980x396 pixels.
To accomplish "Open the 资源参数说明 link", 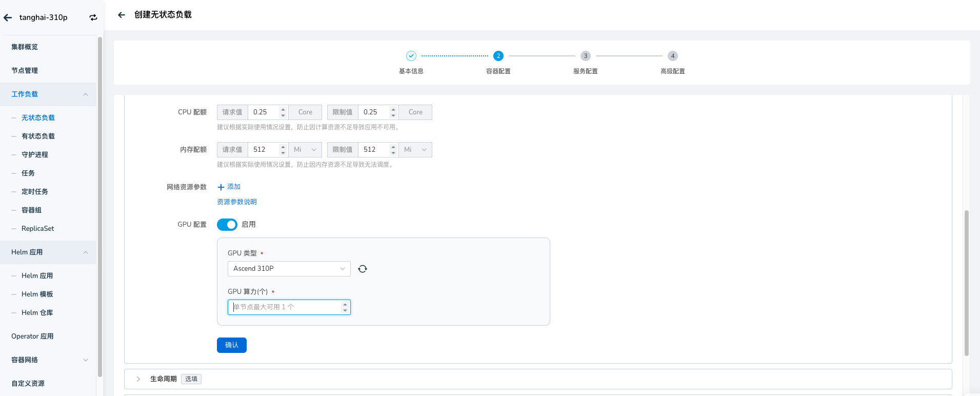I will coord(236,202).
